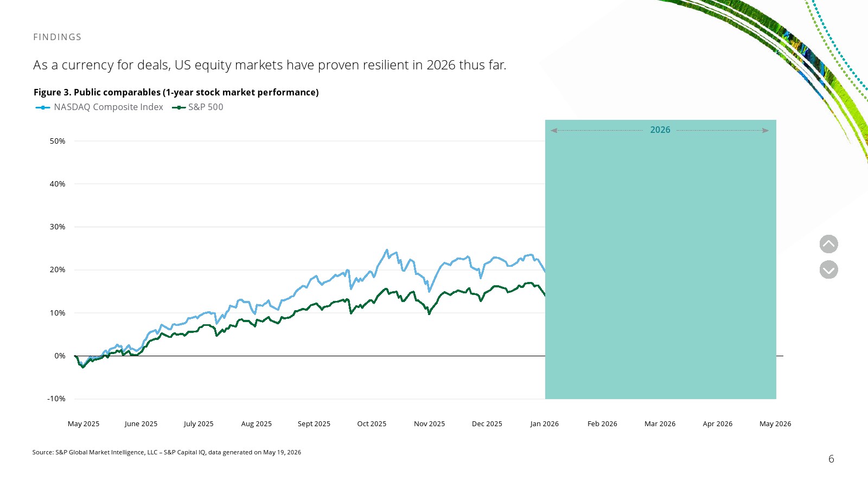Select the May 2026 axis label
868x488 pixels.
[775, 424]
